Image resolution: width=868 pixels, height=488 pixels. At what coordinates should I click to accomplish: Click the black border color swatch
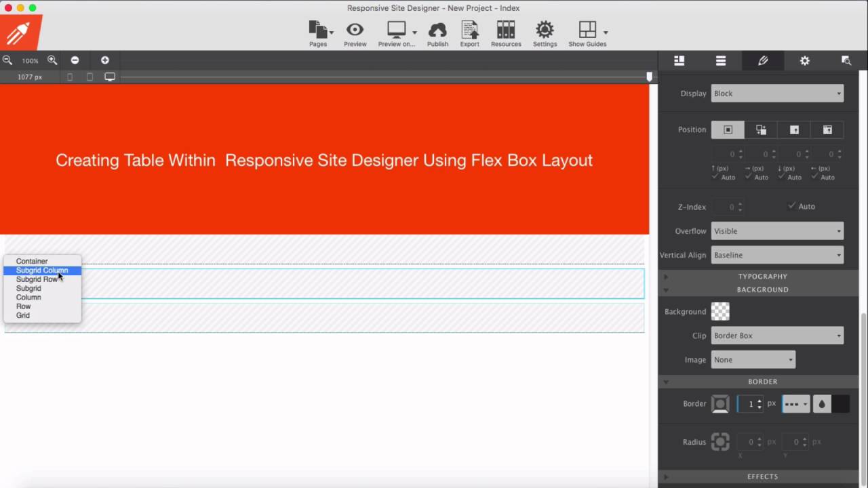[x=840, y=404]
